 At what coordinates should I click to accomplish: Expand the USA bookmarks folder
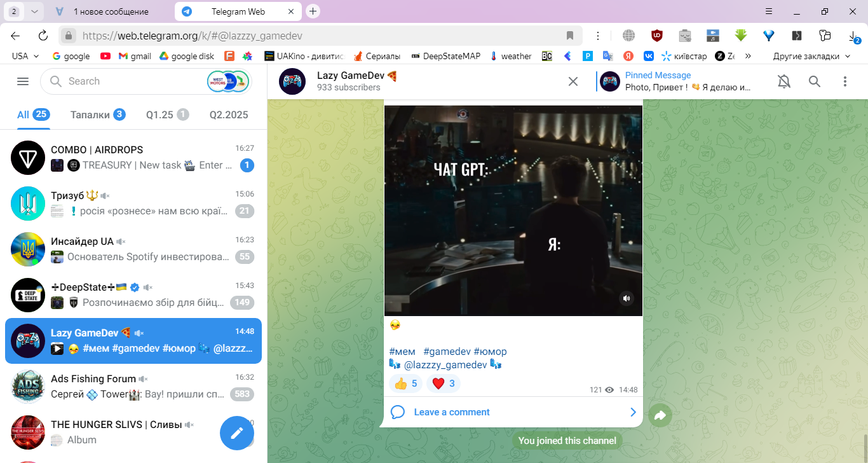tap(25, 56)
